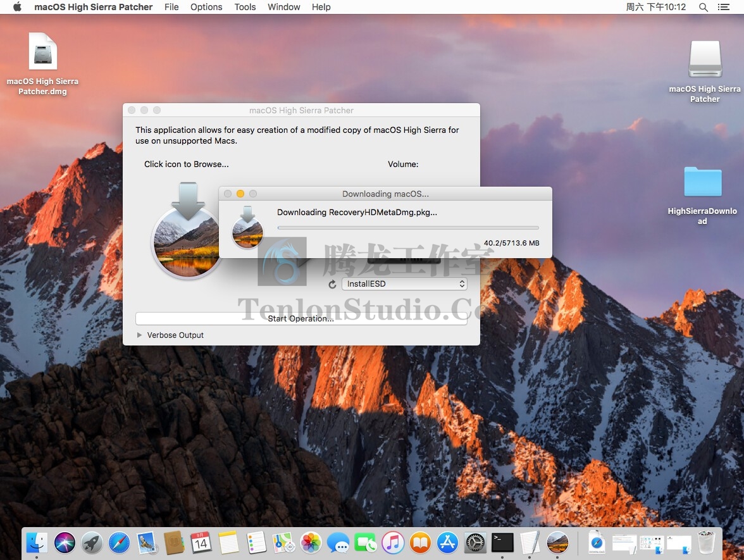Click the macOS High Sierra Patcher window title
744x560 pixels.
pyautogui.click(x=301, y=110)
